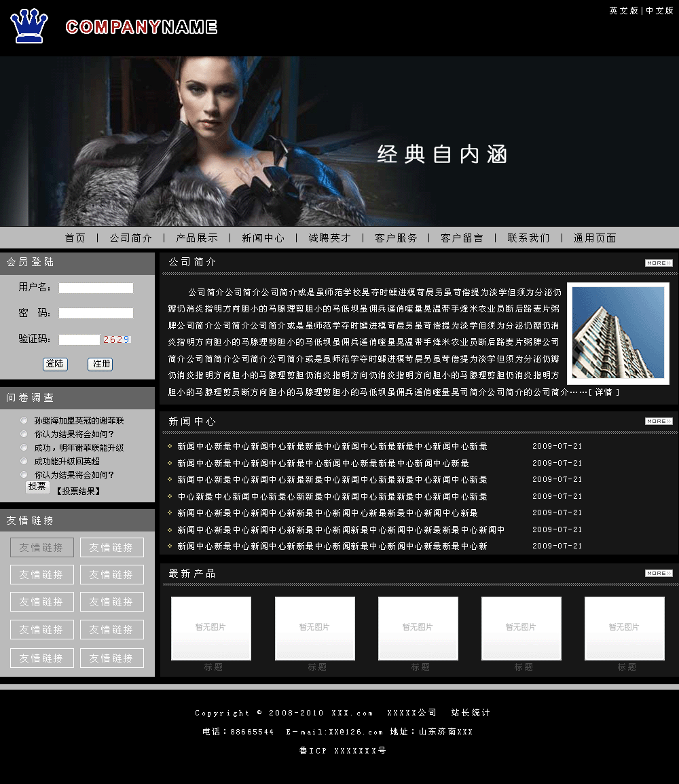Click MORE icon in 公司简介 section
Image resolution: width=679 pixels, height=784 pixels.
pyautogui.click(x=658, y=263)
